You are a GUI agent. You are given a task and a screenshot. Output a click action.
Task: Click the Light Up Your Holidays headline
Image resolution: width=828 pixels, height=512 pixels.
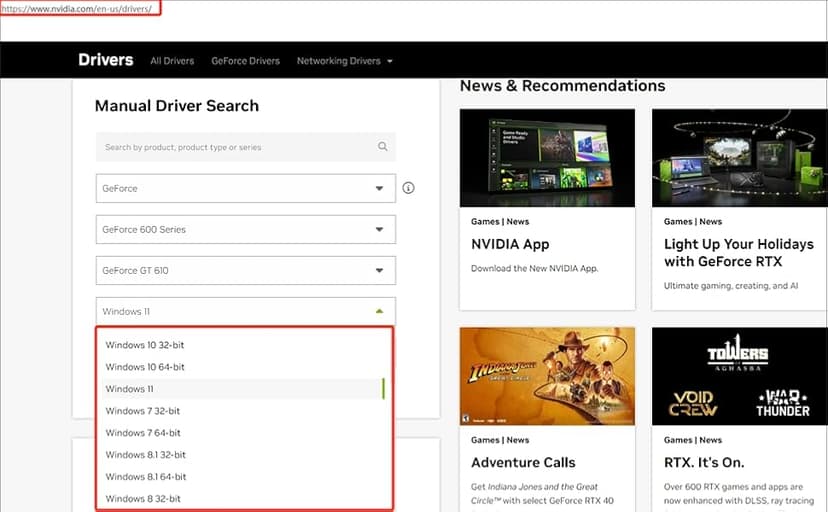point(738,252)
